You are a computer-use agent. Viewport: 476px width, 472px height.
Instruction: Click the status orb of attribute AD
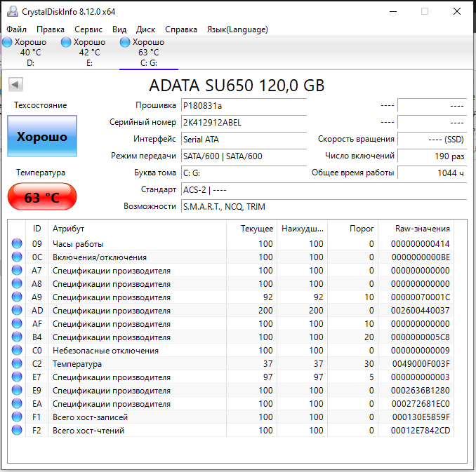[17, 310]
